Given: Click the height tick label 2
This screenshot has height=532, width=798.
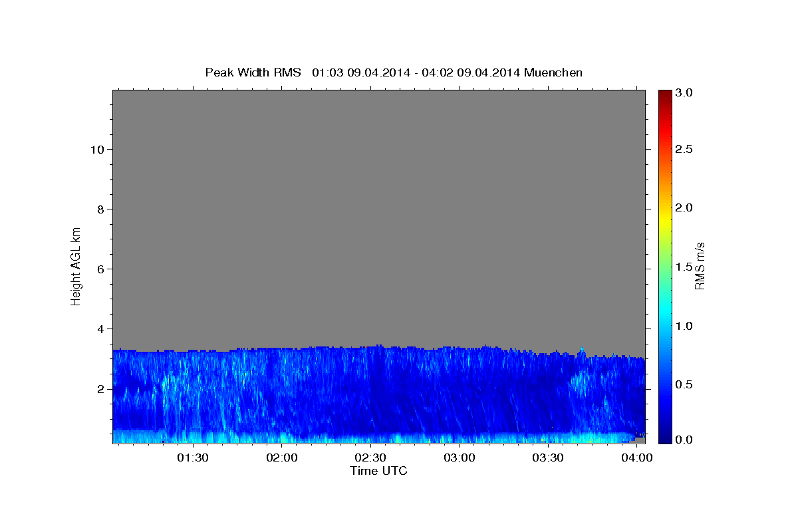Looking at the screenshot, I should [100, 388].
